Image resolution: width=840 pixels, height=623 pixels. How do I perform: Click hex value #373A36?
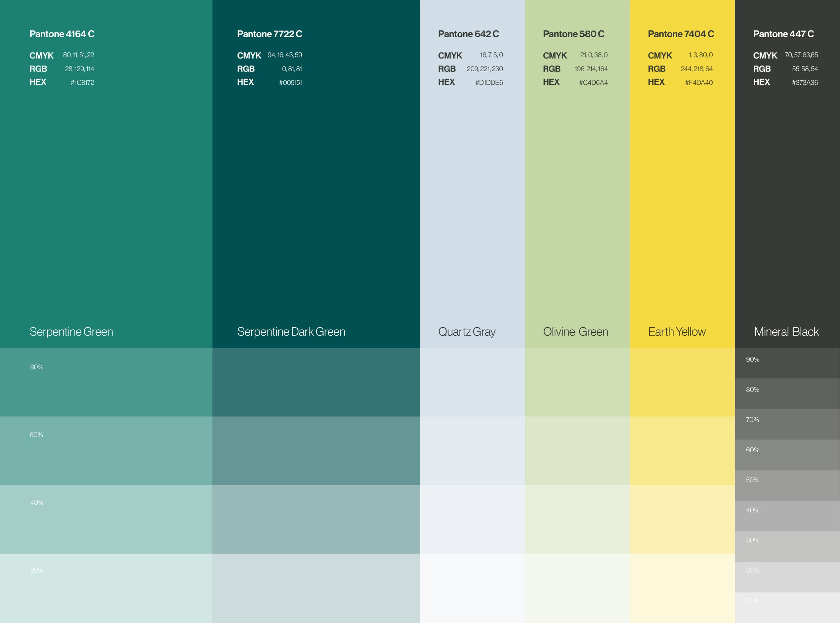click(805, 83)
